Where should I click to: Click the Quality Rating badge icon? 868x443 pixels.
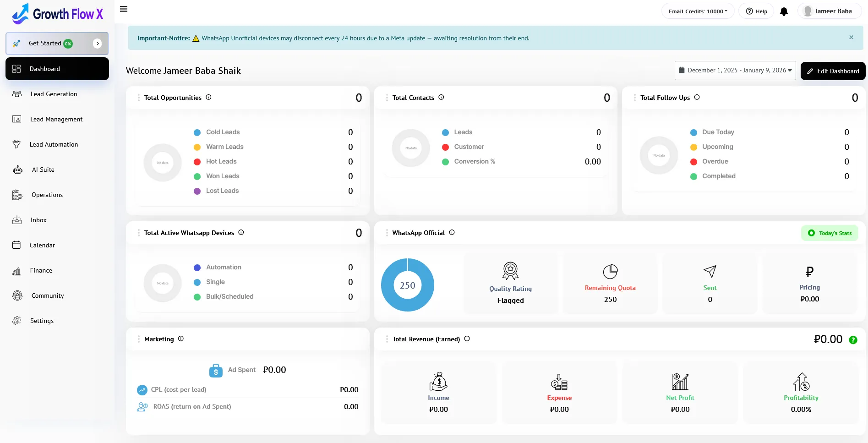(x=510, y=271)
